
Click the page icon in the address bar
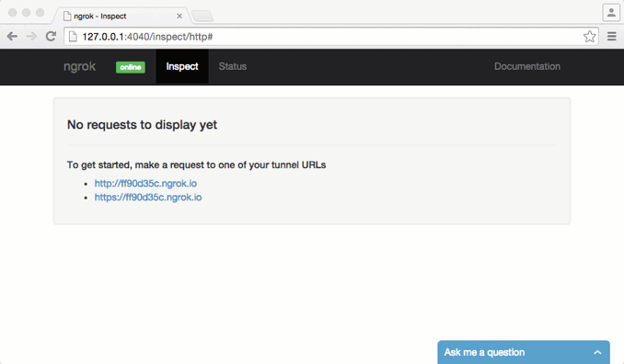click(x=73, y=37)
